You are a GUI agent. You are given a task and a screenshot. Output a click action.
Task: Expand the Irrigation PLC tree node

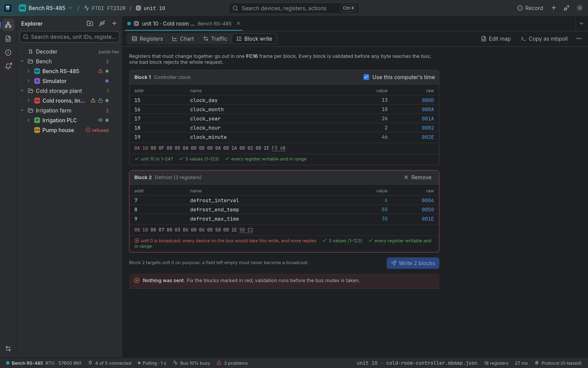coord(28,120)
